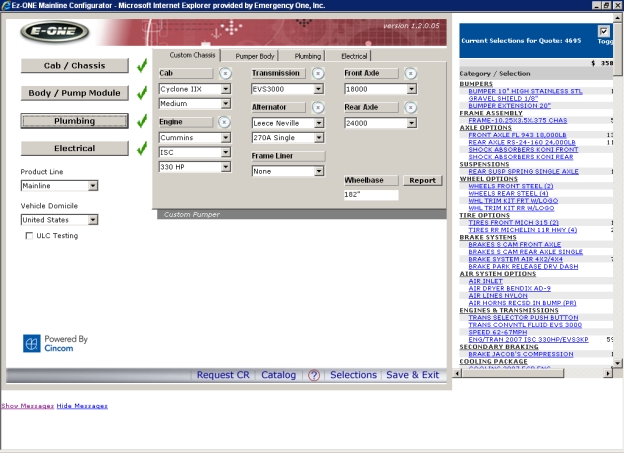Click the Report button
Screen dimensions: 624x453
[x=422, y=180]
